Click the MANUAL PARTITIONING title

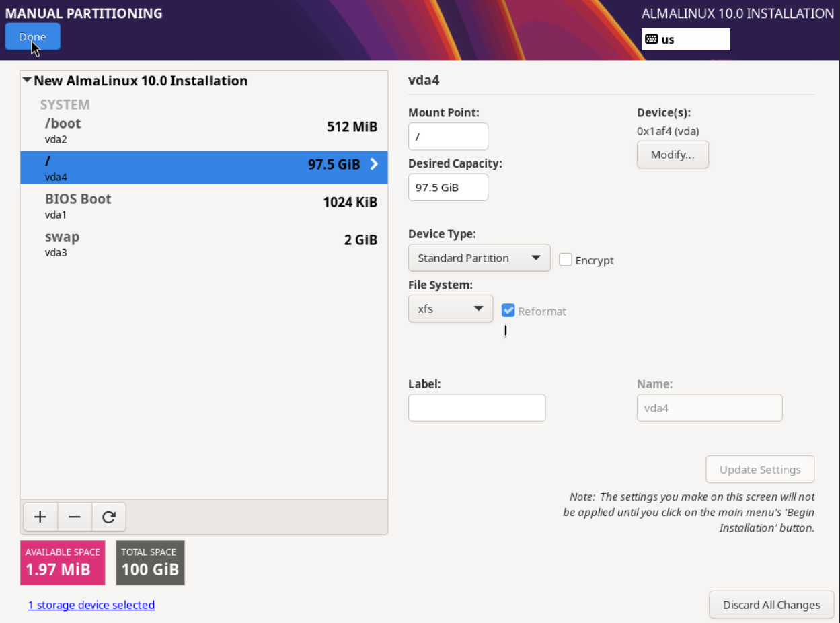pyautogui.click(x=83, y=13)
